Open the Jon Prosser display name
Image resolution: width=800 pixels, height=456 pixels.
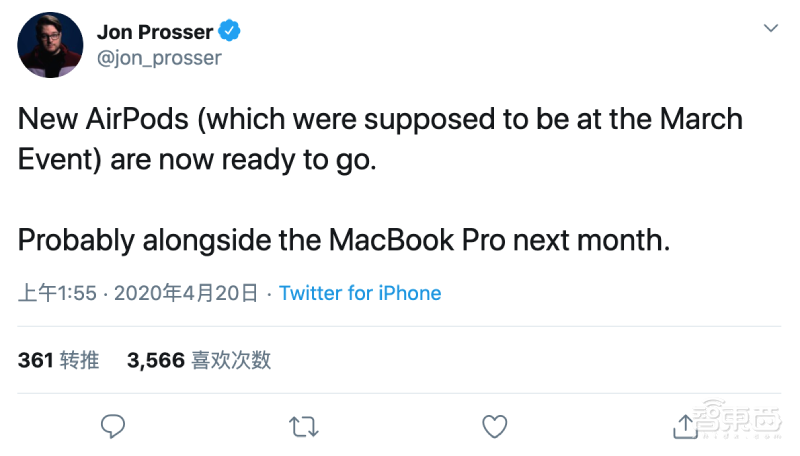click(156, 32)
